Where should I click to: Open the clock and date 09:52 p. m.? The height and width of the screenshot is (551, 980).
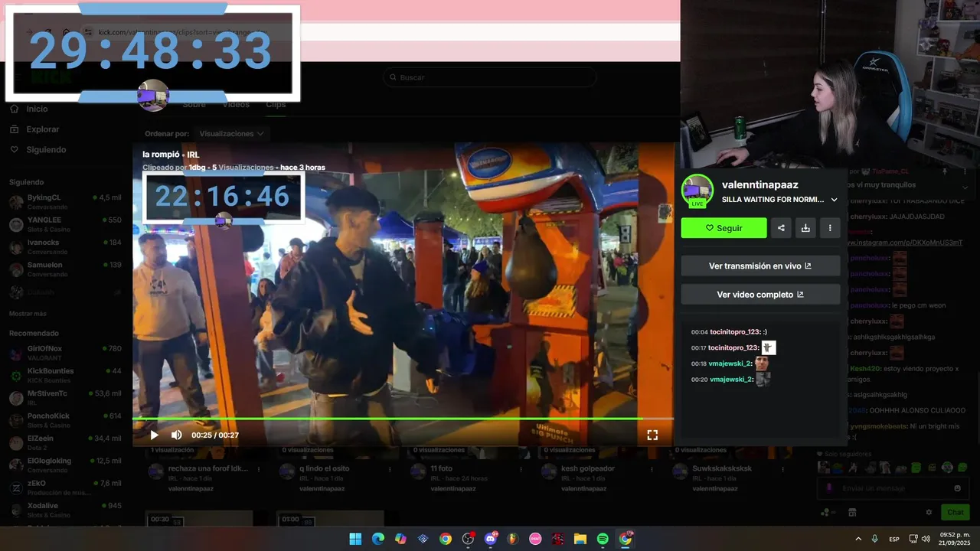[955, 539]
